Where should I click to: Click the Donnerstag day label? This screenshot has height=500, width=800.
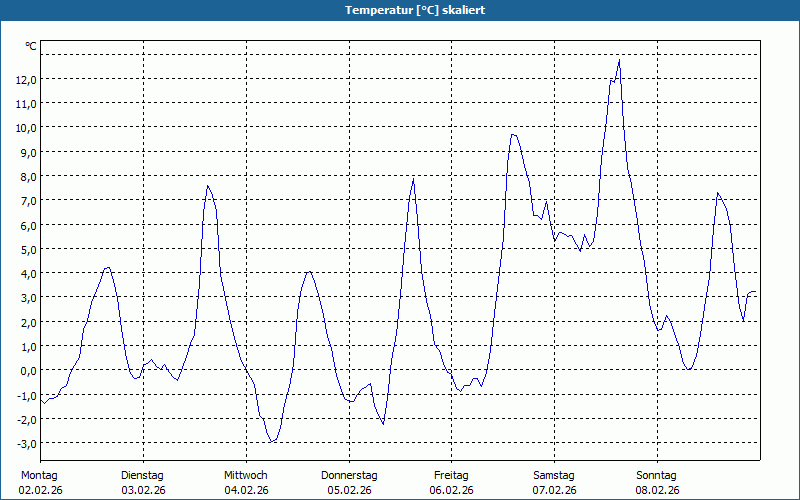[349, 476]
